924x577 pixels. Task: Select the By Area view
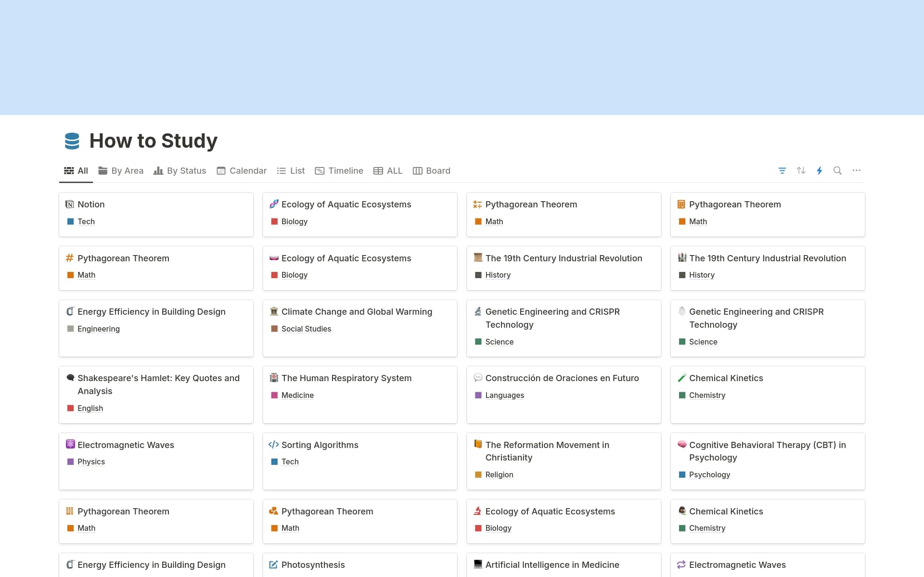click(x=120, y=170)
